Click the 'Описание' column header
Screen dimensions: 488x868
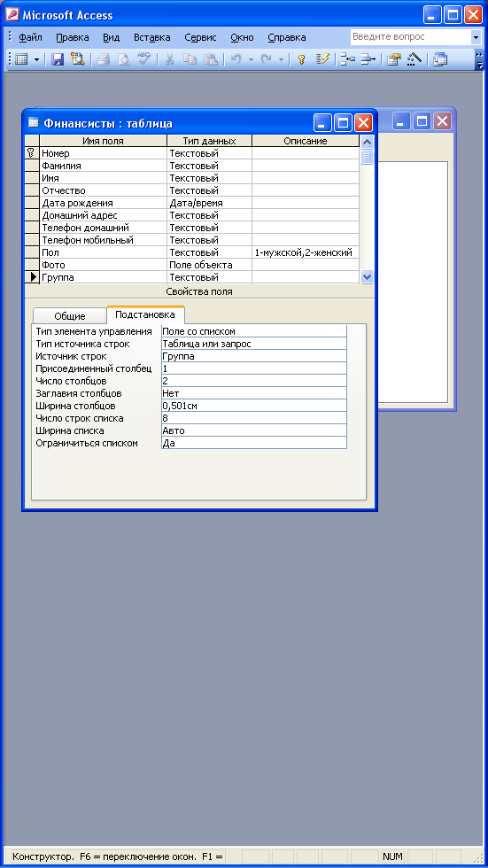coord(306,141)
